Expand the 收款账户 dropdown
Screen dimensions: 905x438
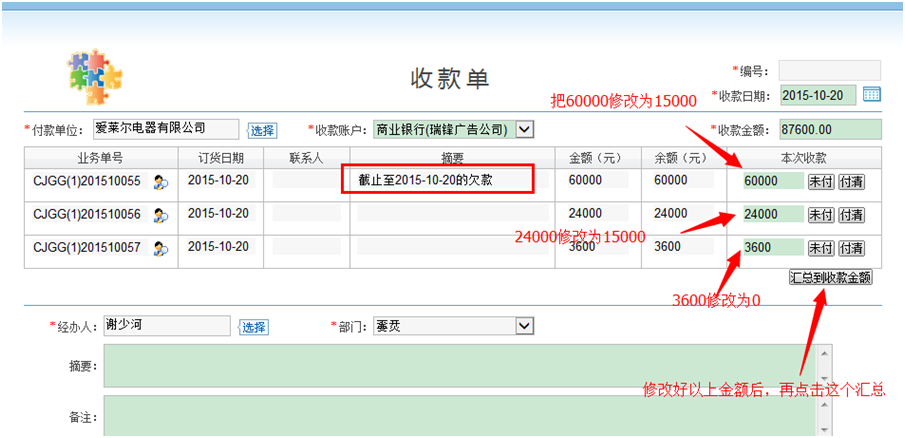click(525, 129)
